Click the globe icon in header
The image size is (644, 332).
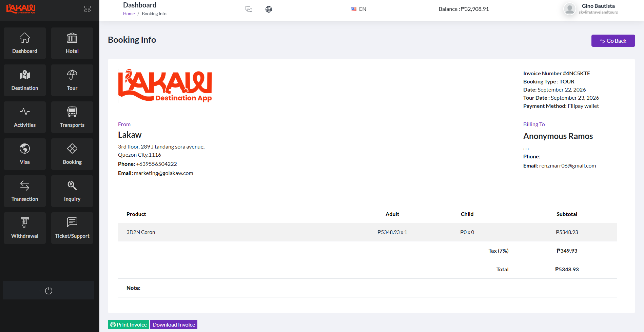269,9
